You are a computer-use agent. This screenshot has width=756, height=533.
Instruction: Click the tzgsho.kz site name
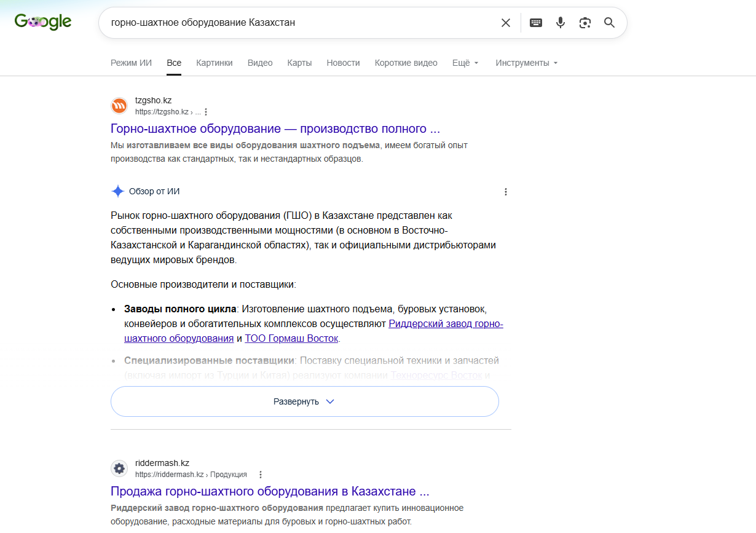[153, 100]
